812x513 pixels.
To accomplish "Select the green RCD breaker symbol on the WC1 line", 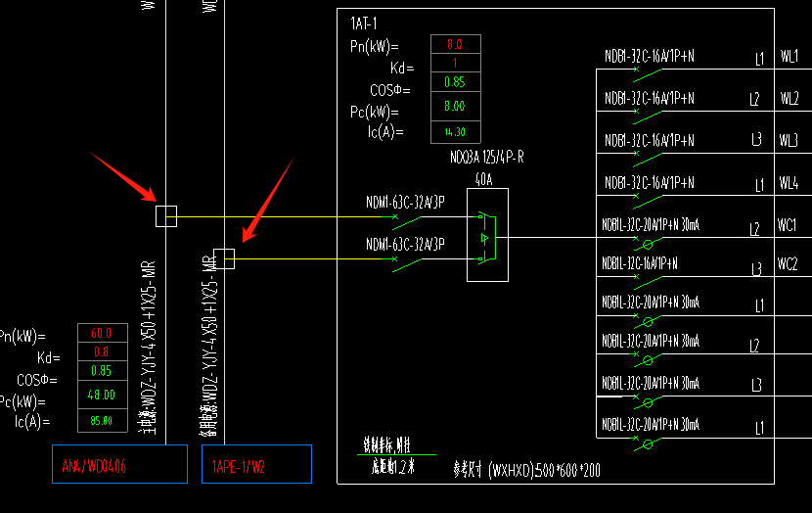I will point(648,242).
